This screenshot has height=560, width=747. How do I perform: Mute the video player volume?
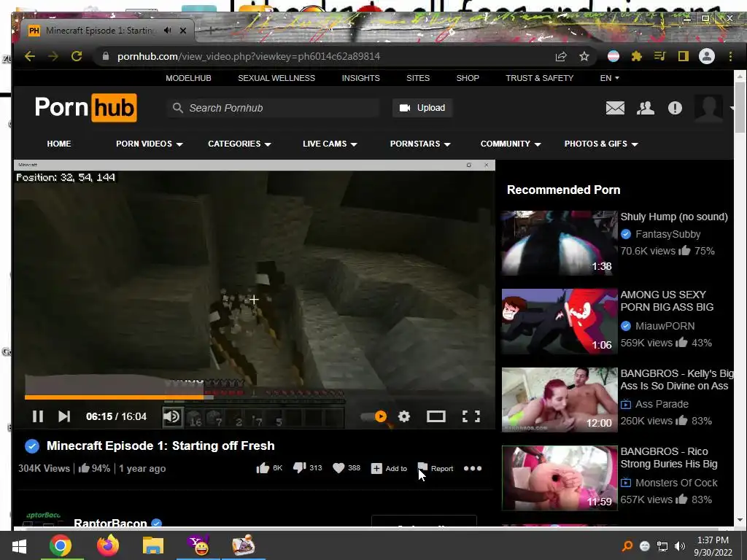171,416
